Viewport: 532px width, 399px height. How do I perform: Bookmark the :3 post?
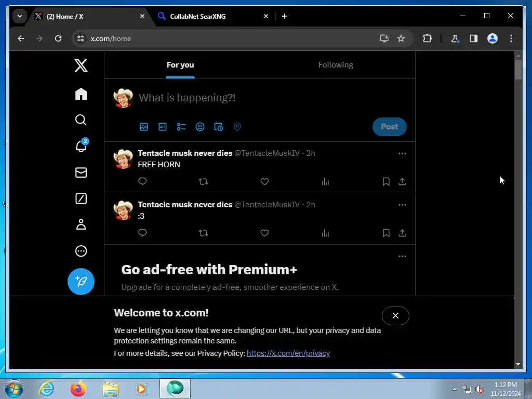[386, 233]
